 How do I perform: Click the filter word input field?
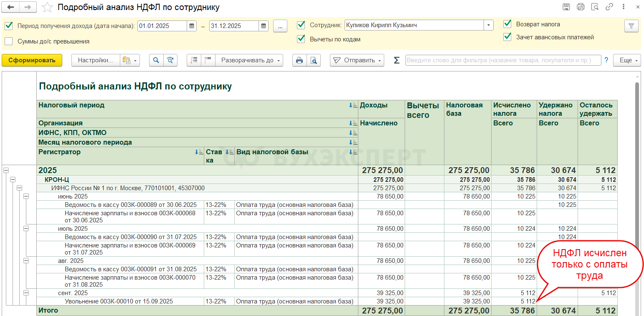[x=503, y=60]
